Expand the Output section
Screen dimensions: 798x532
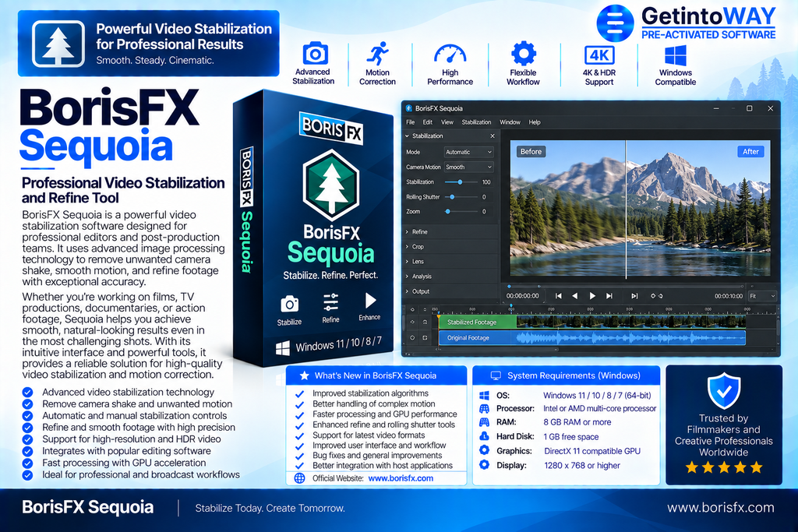407,291
